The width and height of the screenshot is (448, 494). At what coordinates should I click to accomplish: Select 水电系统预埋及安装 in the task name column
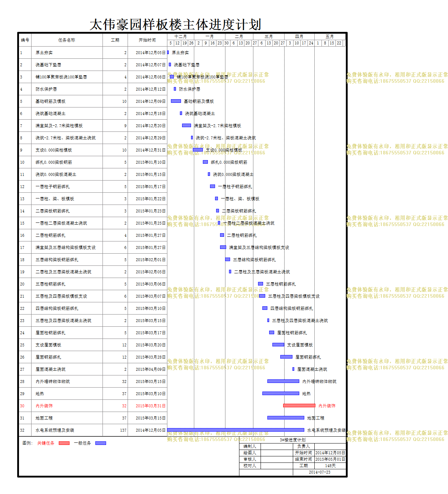click(x=55, y=430)
